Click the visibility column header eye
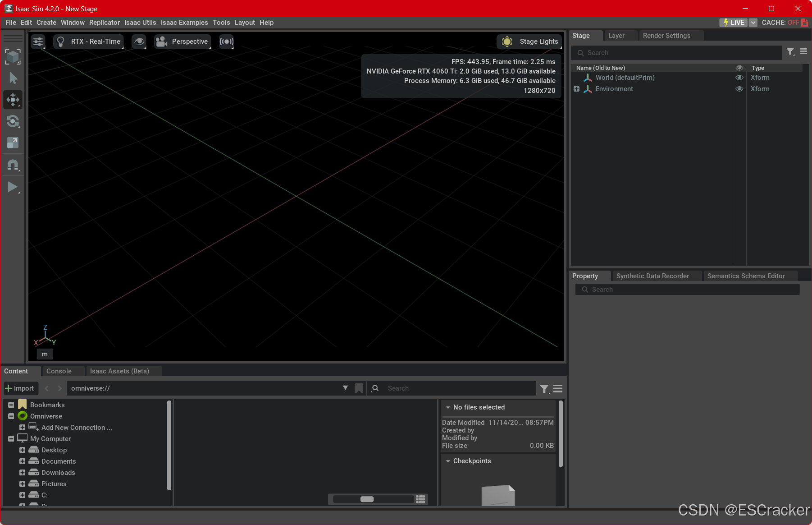Viewport: 812px width, 525px height. click(739, 68)
